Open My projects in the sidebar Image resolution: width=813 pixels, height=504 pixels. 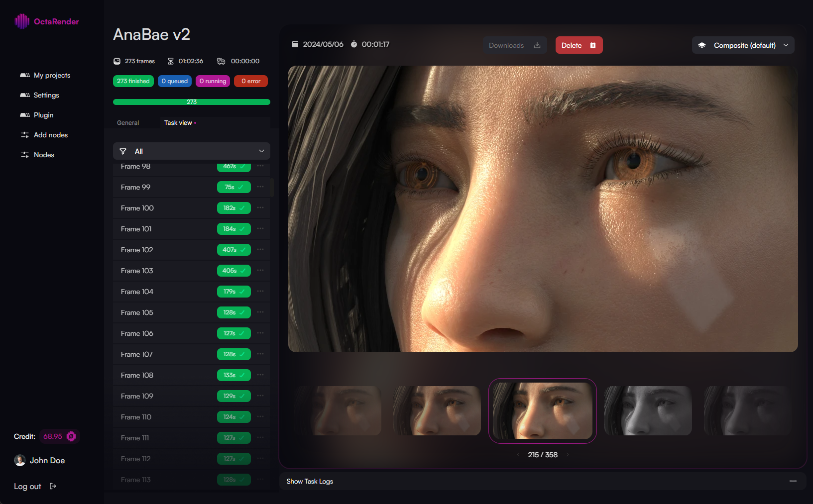click(52, 75)
